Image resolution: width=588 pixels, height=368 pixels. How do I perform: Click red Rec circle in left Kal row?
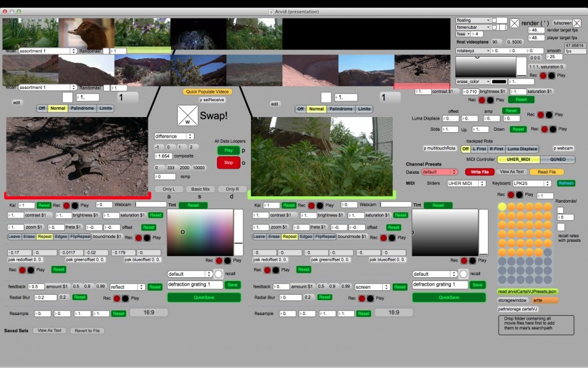click(67, 205)
